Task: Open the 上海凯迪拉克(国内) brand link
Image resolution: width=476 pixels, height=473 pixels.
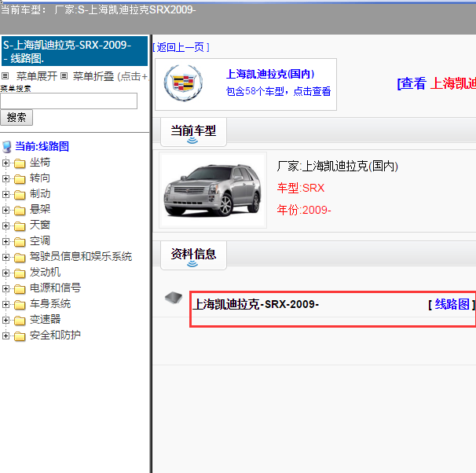Action: [x=270, y=74]
